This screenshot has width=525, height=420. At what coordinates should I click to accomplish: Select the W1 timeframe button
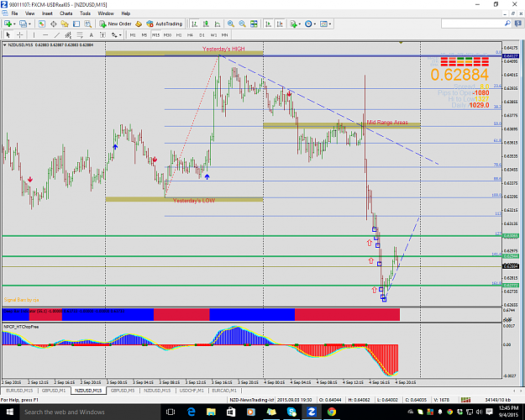tap(213, 34)
